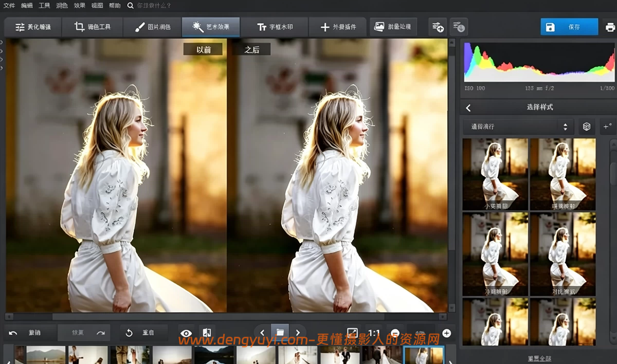617x364 pixels.
Task: Switch to the crop-icon tools tab
Action: point(92,27)
